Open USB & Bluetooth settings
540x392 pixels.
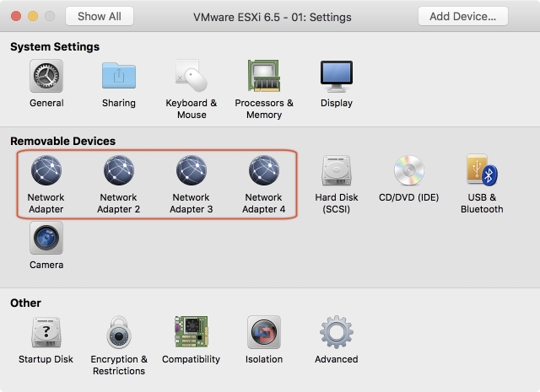[482, 172]
